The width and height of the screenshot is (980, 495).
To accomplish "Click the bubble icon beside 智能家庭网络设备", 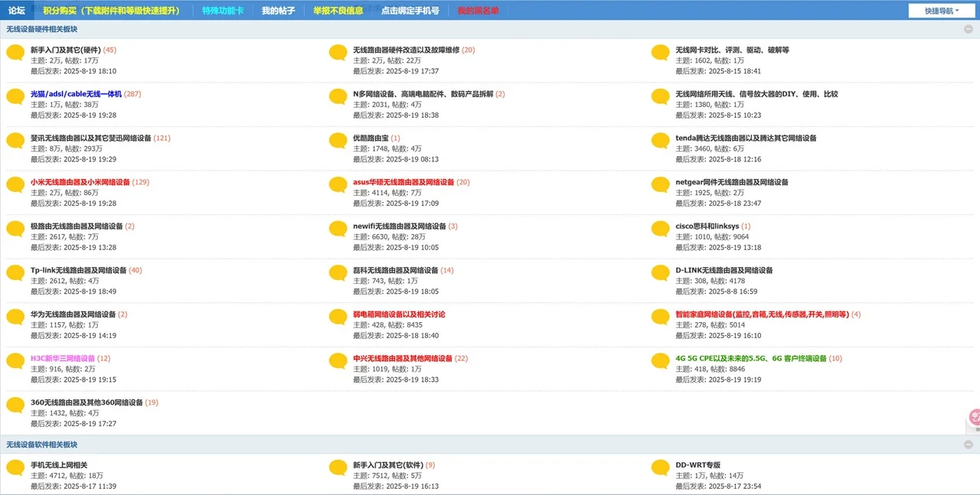I will [x=661, y=318].
